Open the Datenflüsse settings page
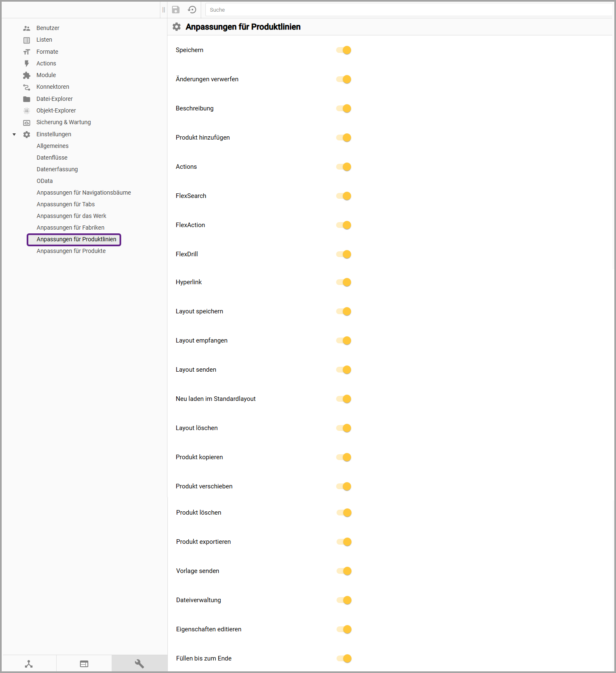 pyautogui.click(x=52, y=158)
